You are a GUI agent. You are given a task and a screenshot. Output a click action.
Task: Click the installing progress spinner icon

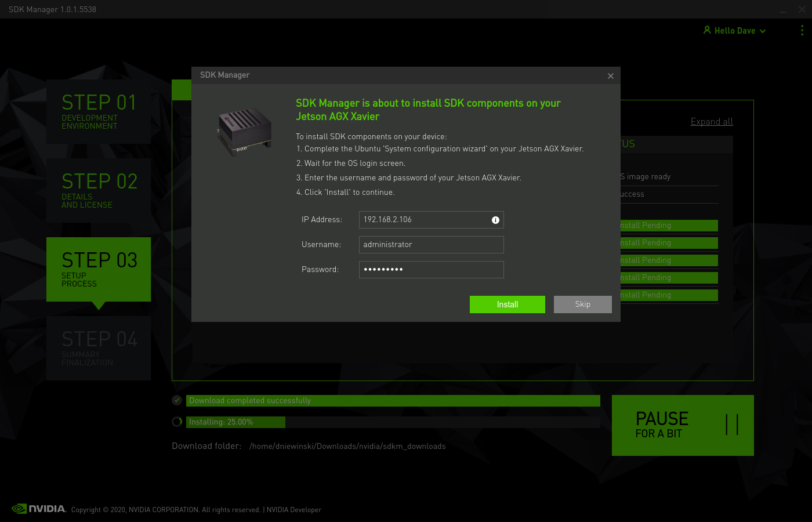pos(177,422)
